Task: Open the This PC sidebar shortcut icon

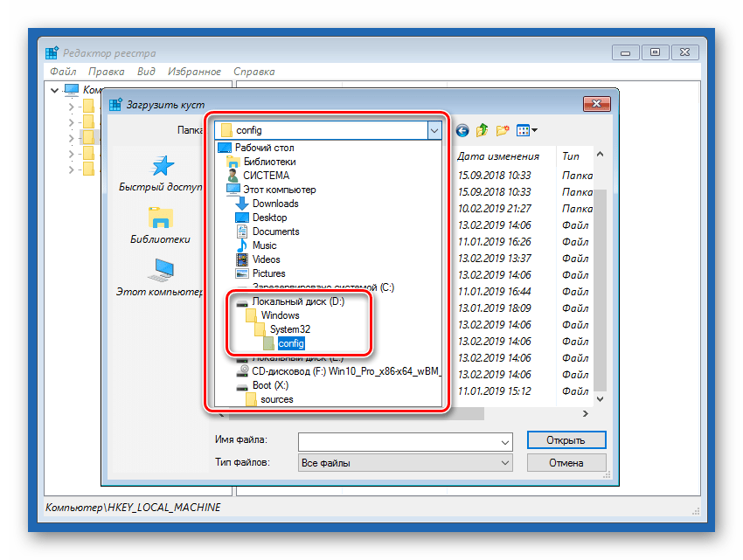Action: (161, 270)
